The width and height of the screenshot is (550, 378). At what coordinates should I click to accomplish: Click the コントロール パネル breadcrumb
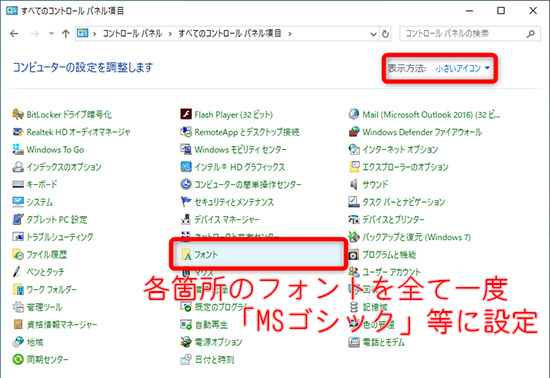(133, 34)
